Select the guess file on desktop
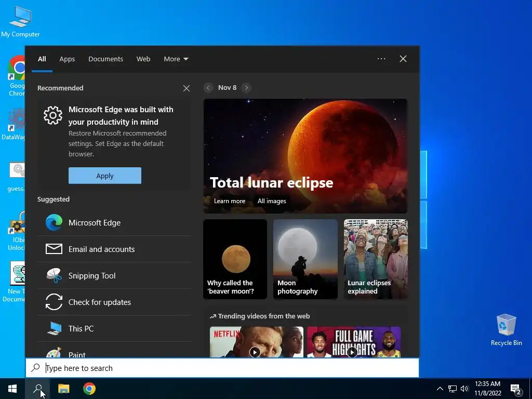The height and width of the screenshot is (399, 532). [16, 178]
